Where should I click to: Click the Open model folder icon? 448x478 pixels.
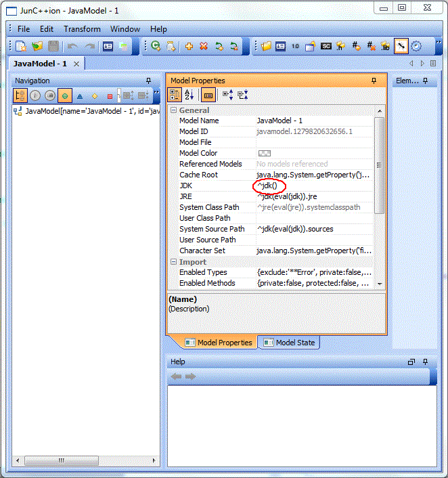[x=37, y=46]
